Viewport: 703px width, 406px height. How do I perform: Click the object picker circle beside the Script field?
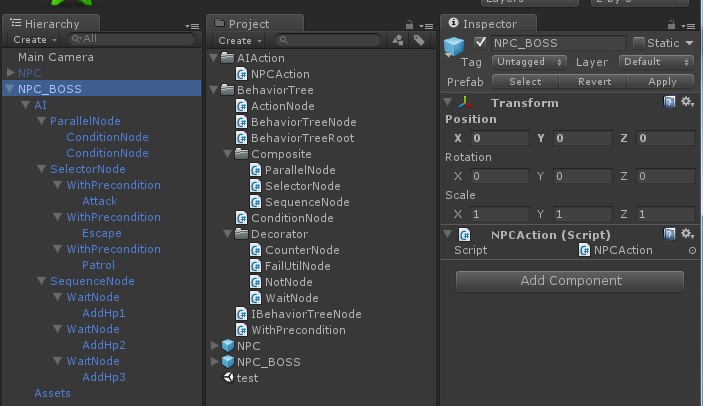click(x=692, y=251)
